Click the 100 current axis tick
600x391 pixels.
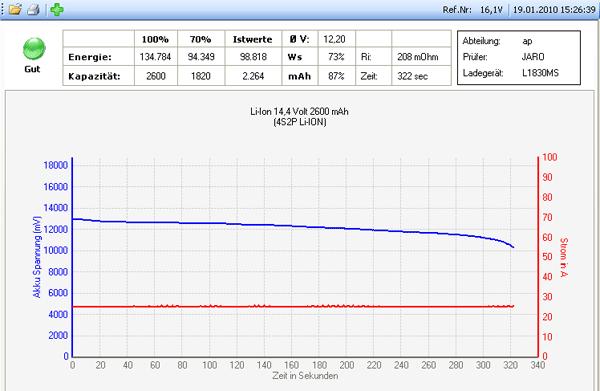tap(550, 157)
